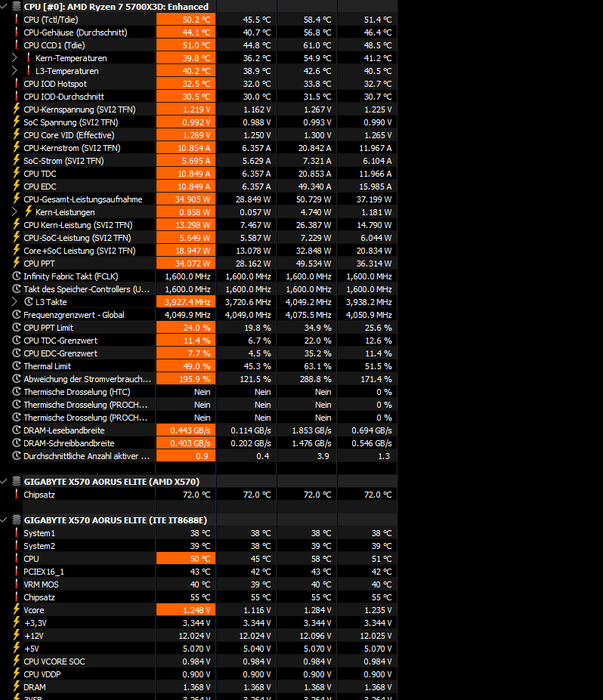
Task: Select the CPU VCORE SOC row
Action: click(204, 661)
